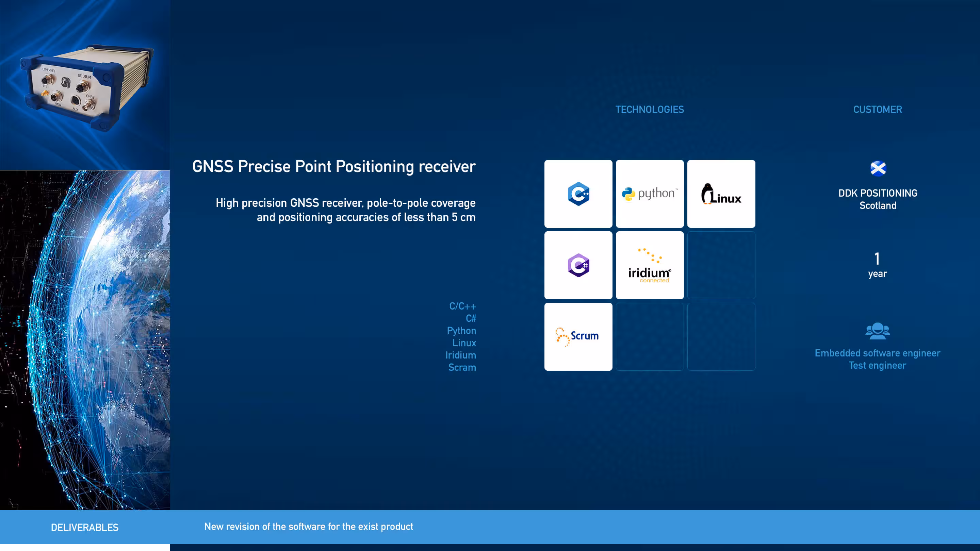
Task: Click the CUSTOMER heading
Action: pos(877,110)
